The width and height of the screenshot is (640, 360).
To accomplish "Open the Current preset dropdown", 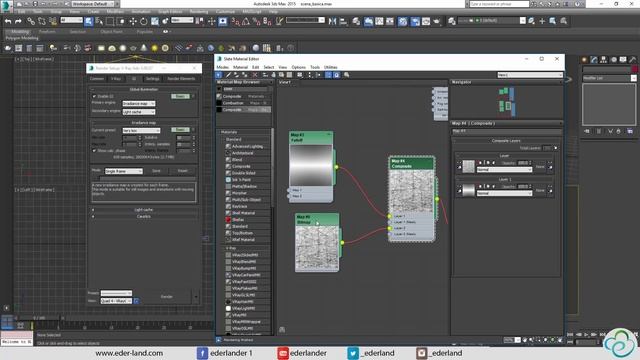I will tap(141, 131).
